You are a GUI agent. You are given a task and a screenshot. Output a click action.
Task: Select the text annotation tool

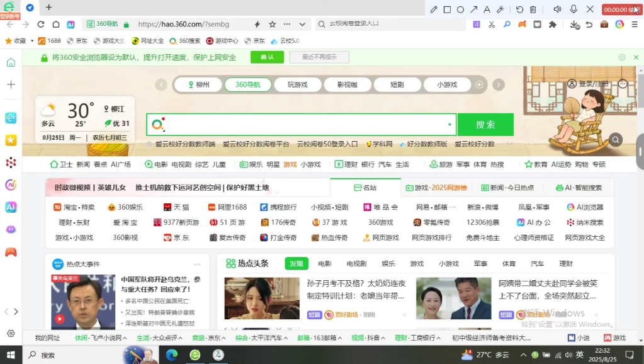pos(487,9)
